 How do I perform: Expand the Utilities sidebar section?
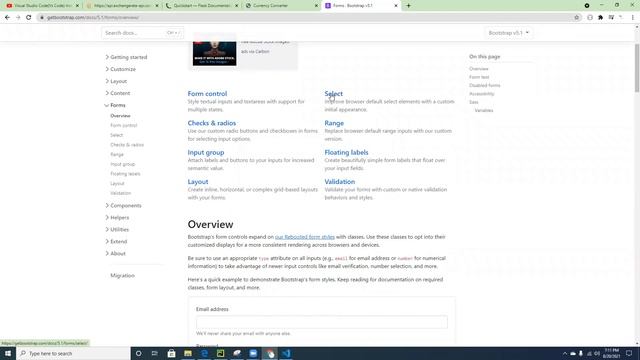118,229
